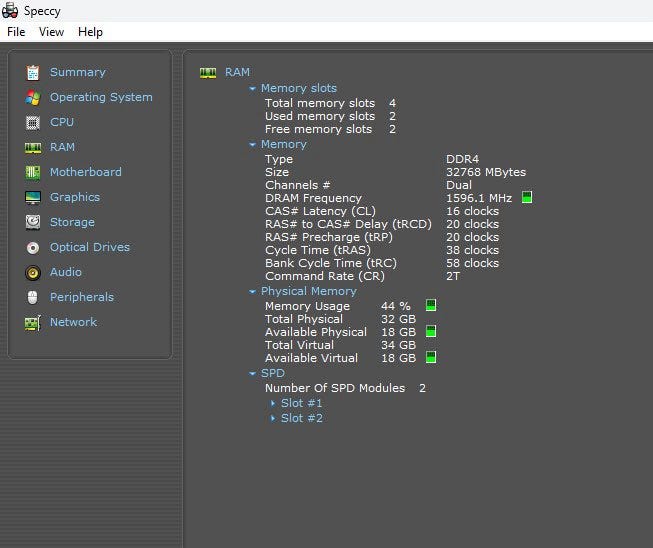The image size is (653, 548).
Task: Collapse the Physical Memory section
Action: pos(253,292)
